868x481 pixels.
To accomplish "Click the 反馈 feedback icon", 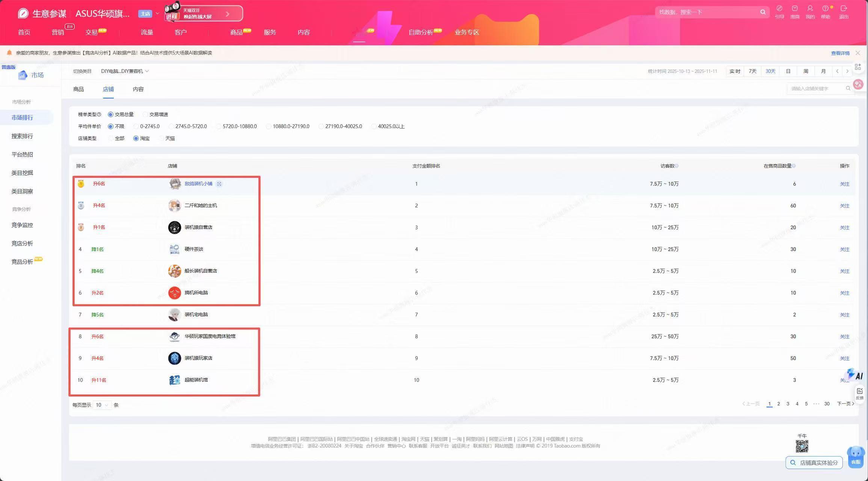I will click(859, 393).
